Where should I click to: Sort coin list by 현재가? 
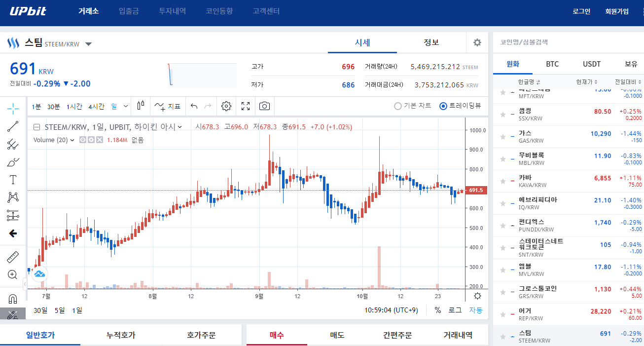[587, 82]
